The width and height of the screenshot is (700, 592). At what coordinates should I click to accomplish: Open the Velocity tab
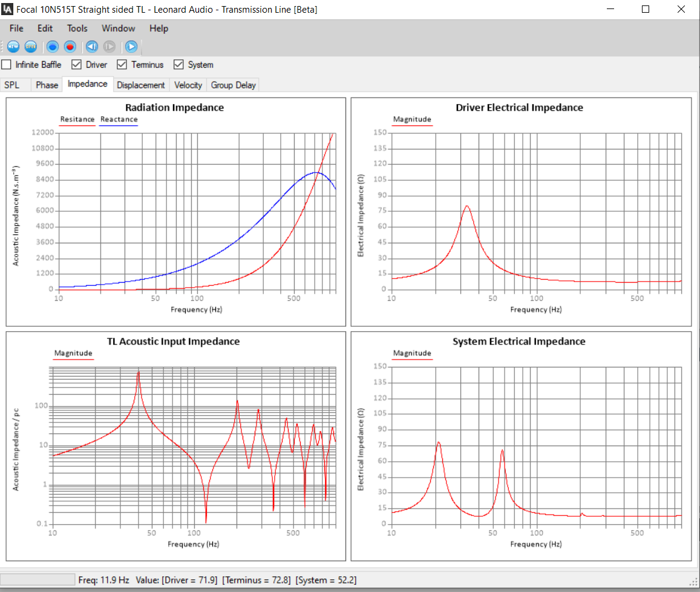188,85
